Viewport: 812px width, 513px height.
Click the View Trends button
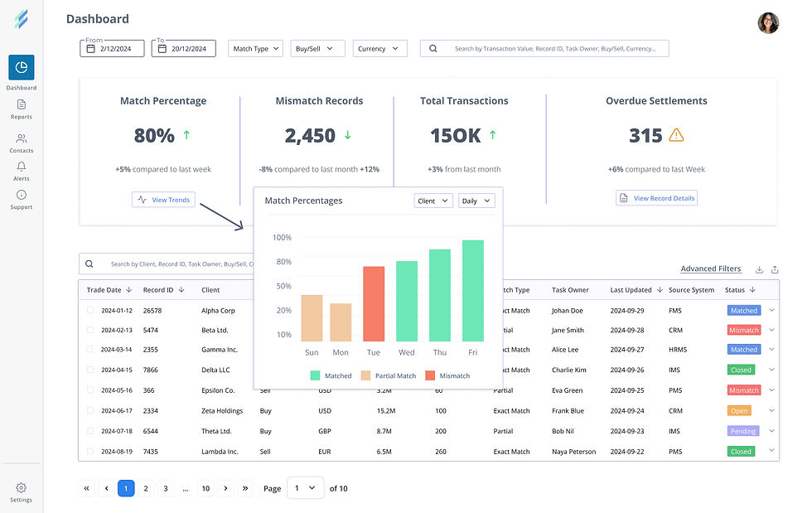[163, 200]
